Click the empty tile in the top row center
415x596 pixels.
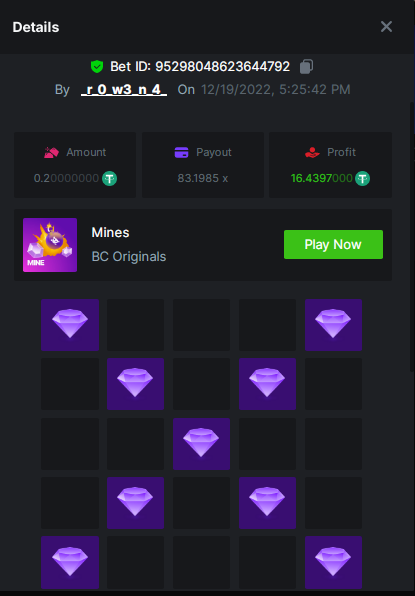(x=201, y=325)
